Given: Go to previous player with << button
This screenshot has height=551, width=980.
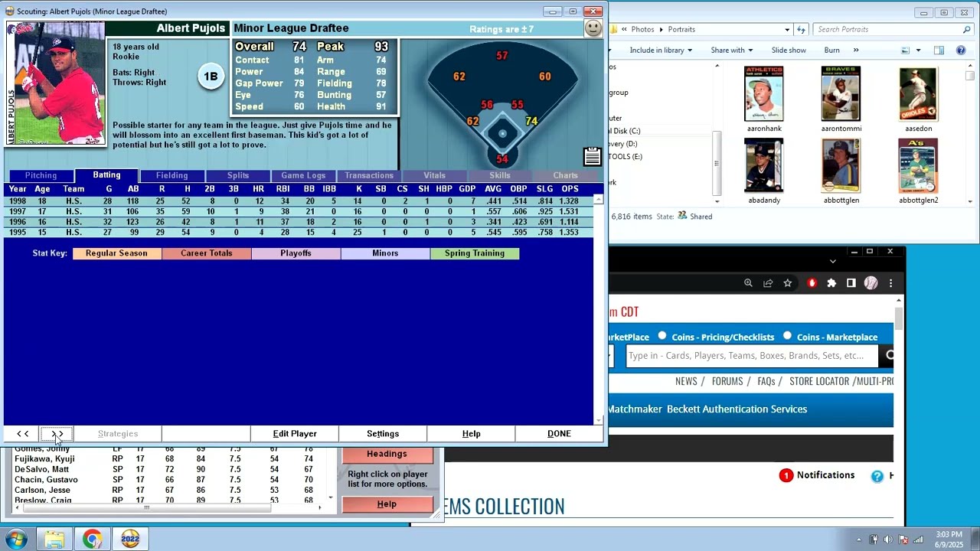Looking at the screenshot, I should (23, 434).
